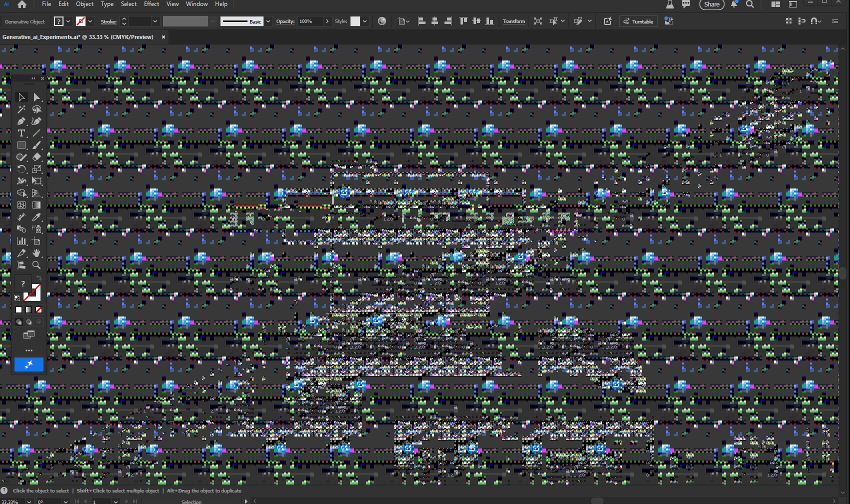The width and height of the screenshot is (850, 504).
Task: Select the Hand tool
Action: pos(36,253)
